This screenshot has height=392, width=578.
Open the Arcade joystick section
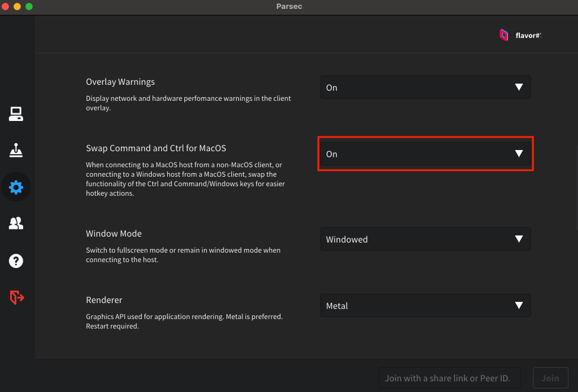point(16,151)
